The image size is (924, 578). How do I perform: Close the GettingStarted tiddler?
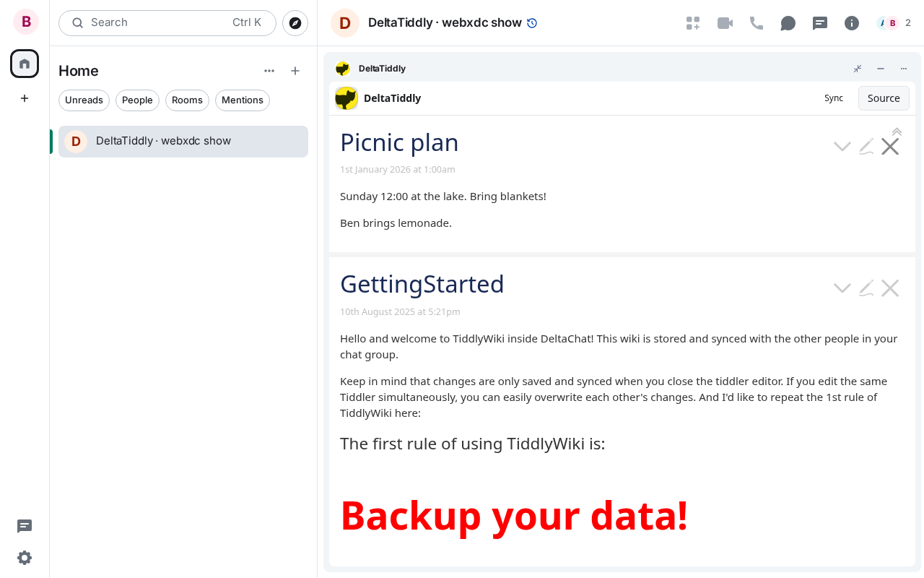click(890, 288)
